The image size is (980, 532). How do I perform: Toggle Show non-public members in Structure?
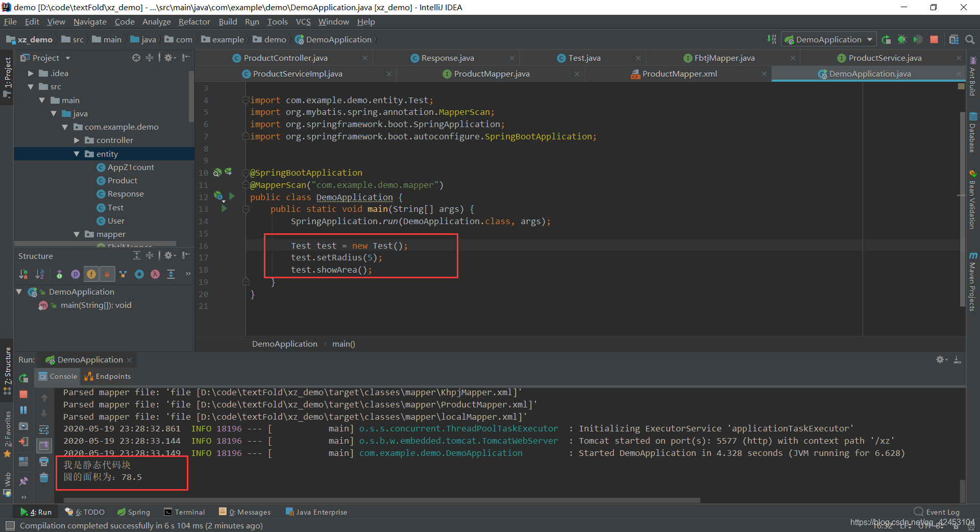(x=107, y=274)
